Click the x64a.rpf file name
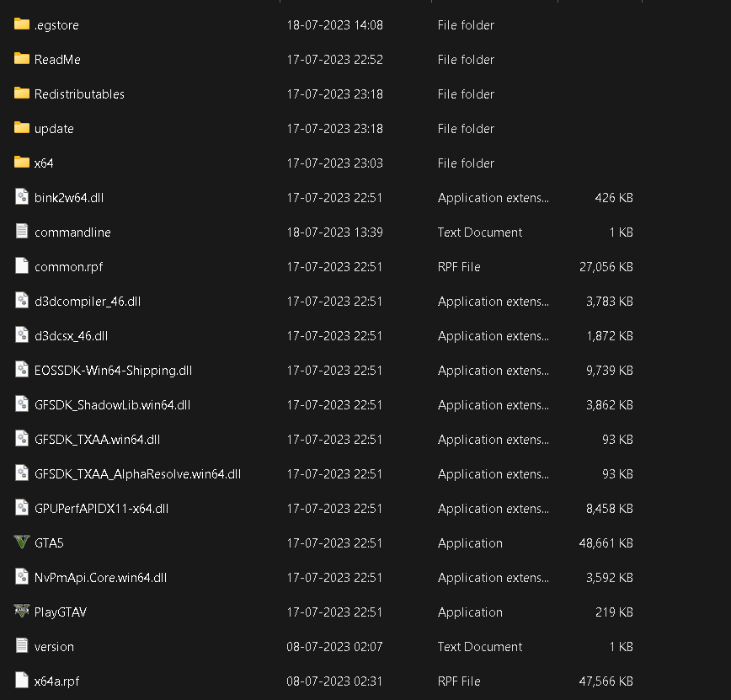Image resolution: width=731 pixels, height=700 pixels. (57, 681)
